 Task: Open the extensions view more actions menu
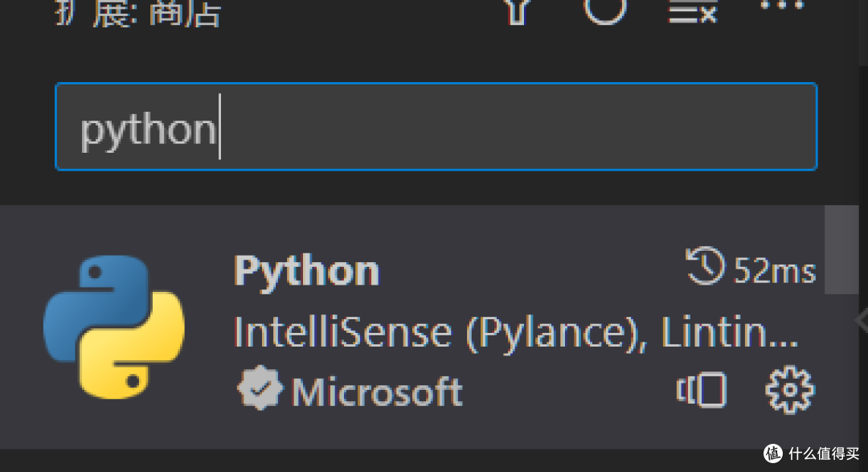click(782, 6)
